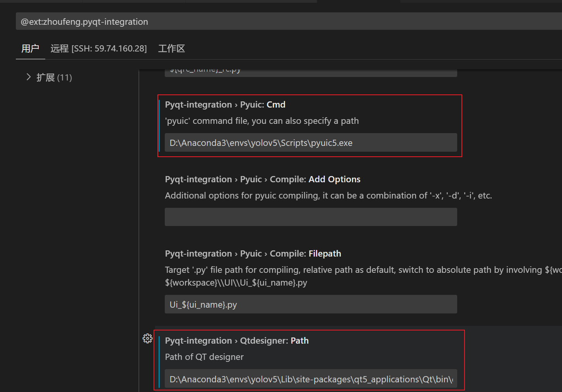Click the partially hidden ${qrc_name}_rc.py field
This screenshot has height=392, width=562.
click(x=311, y=73)
